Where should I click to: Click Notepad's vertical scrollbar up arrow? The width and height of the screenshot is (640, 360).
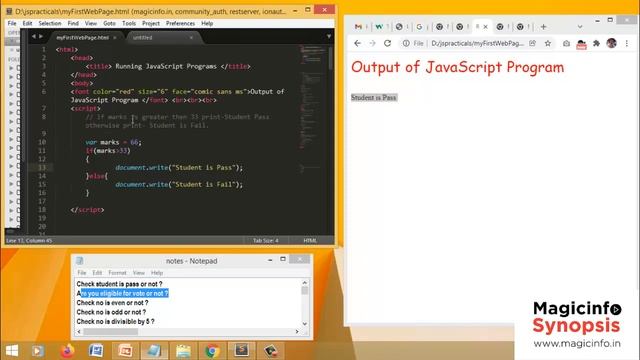pos(304,282)
